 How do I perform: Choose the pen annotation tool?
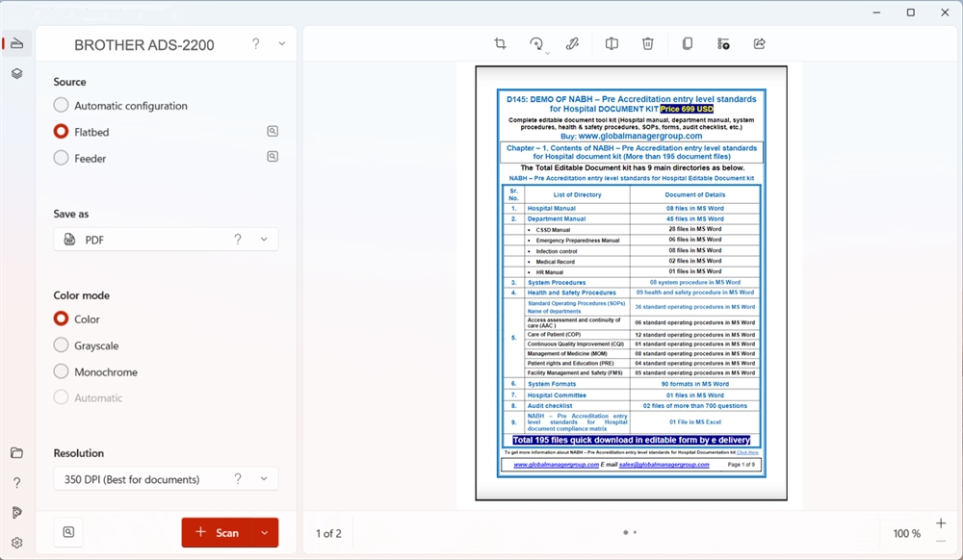click(572, 43)
